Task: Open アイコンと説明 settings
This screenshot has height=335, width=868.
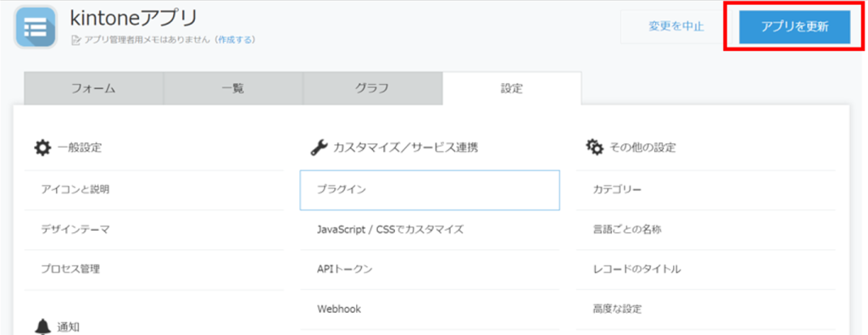Action: click(x=154, y=190)
